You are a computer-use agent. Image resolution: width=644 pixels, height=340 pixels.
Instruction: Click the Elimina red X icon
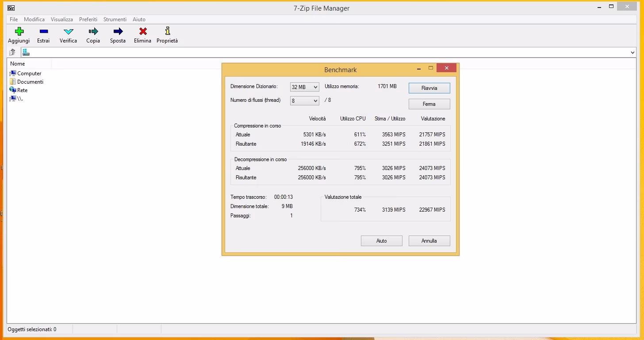(143, 31)
